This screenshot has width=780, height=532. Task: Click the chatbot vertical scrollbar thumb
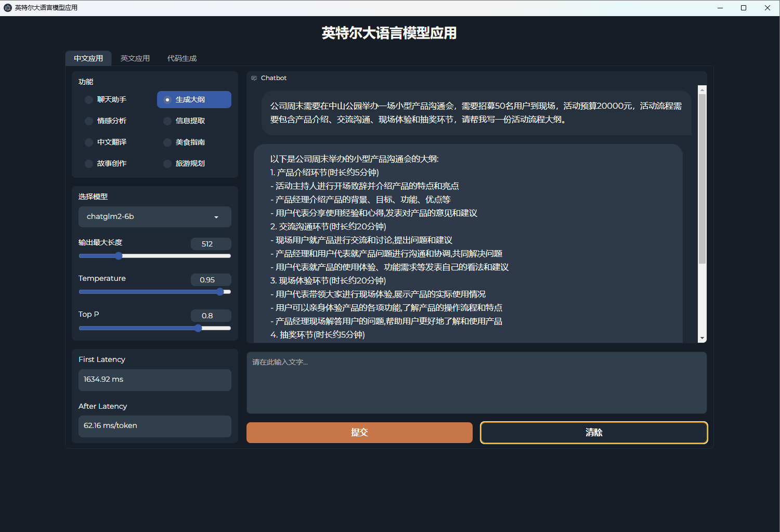tap(703, 179)
